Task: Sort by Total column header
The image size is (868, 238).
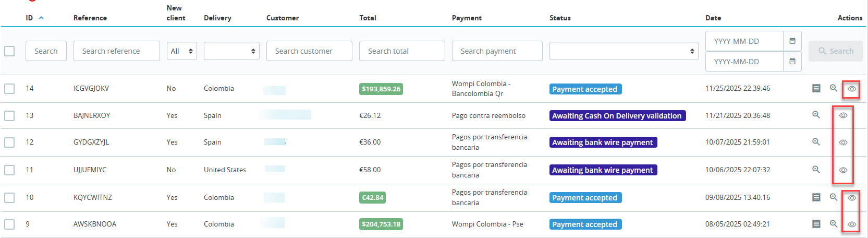Action: (x=368, y=18)
